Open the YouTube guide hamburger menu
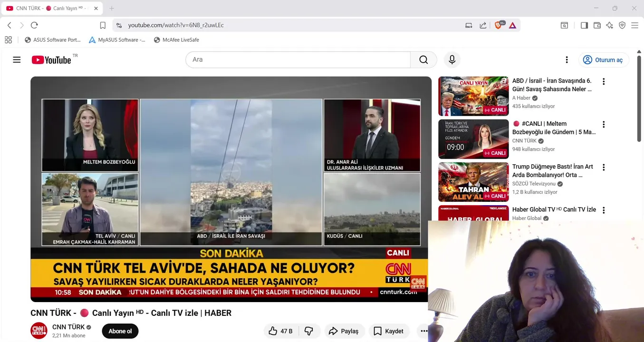This screenshot has width=644, height=342. [x=17, y=60]
